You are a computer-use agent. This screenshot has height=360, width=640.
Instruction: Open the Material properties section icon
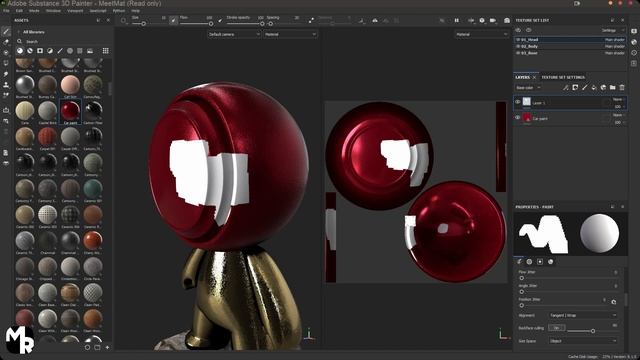pyautogui.click(x=551, y=262)
